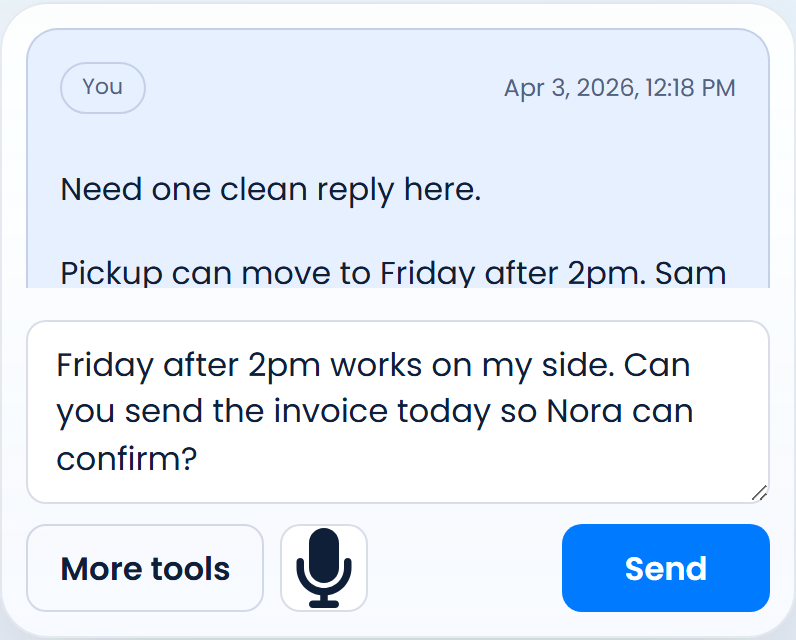Open the More tools menu
The image size is (796, 640).
pyautogui.click(x=145, y=568)
